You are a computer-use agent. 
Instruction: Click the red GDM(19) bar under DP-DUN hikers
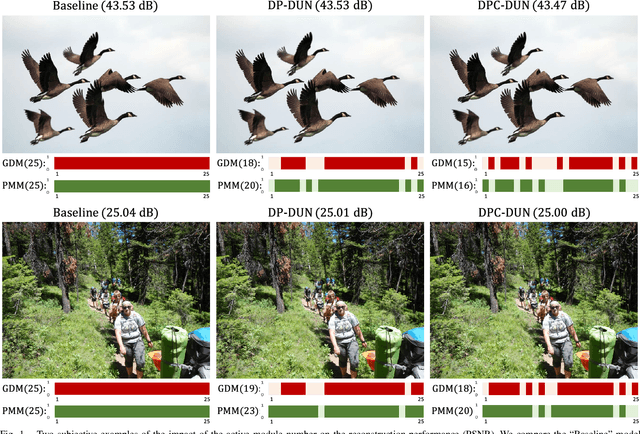[346, 389]
